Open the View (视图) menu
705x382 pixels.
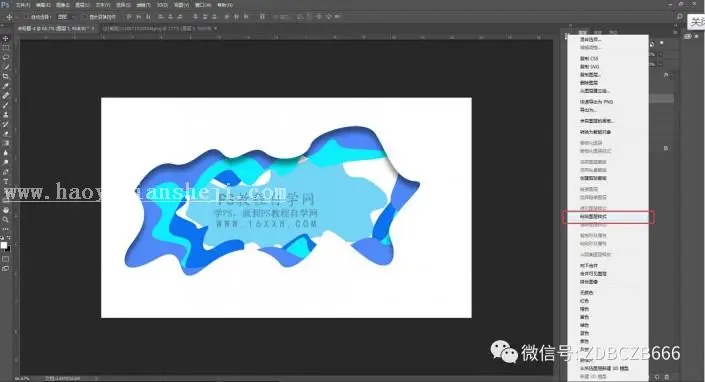pos(181,5)
